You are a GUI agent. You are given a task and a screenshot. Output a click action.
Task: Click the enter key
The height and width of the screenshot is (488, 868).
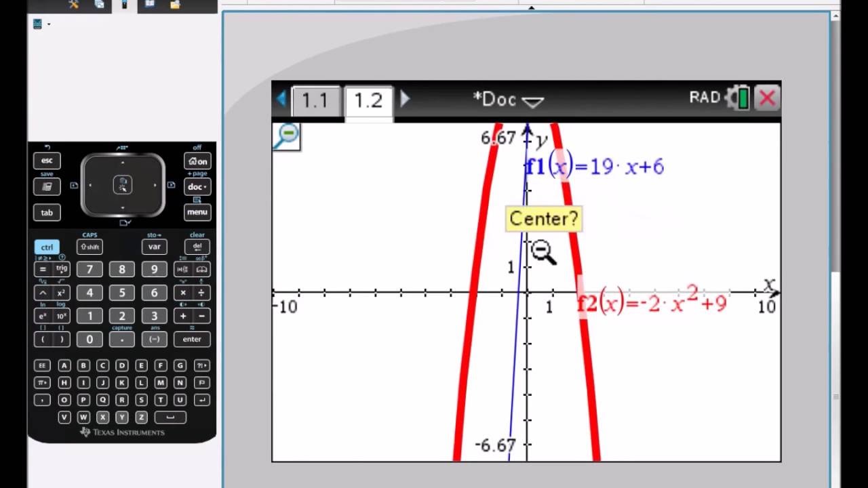coord(192,339)
